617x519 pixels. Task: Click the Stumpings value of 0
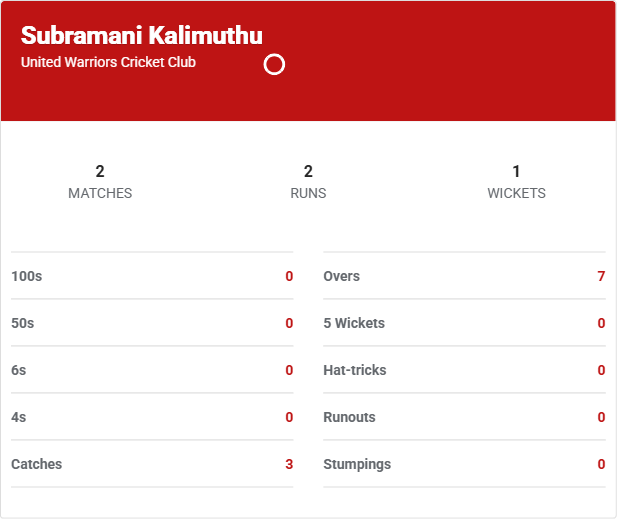coord(601,464)
